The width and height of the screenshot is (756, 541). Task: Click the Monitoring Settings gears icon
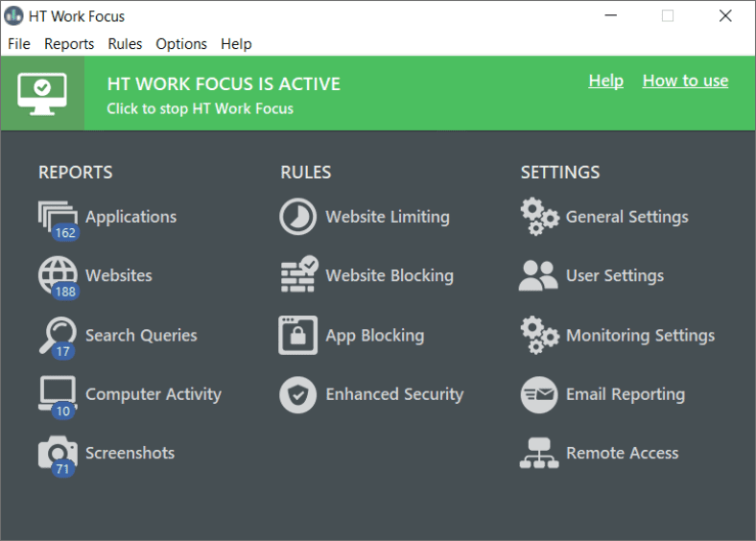pyautogui.click(x=539, y=335)
